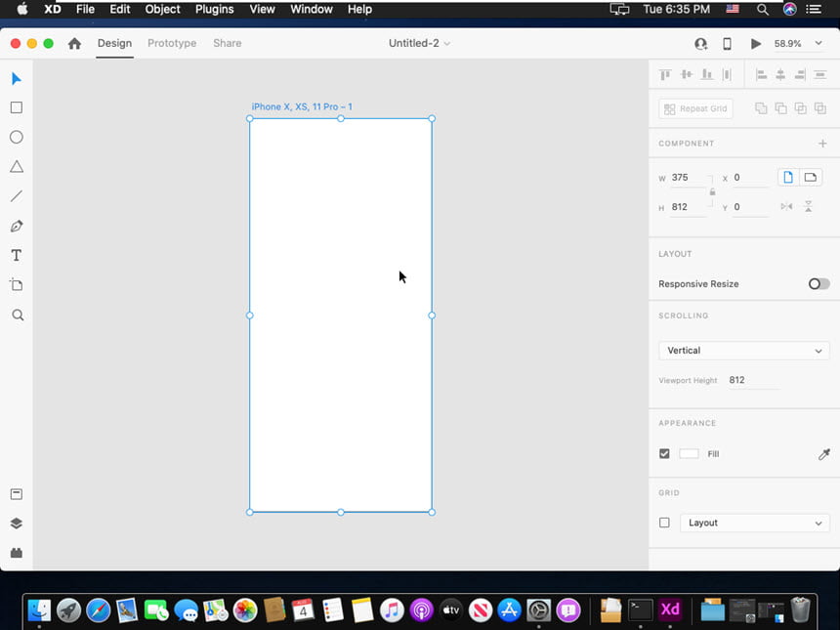
Task: Open the Plugins menu
Action: 214,9
